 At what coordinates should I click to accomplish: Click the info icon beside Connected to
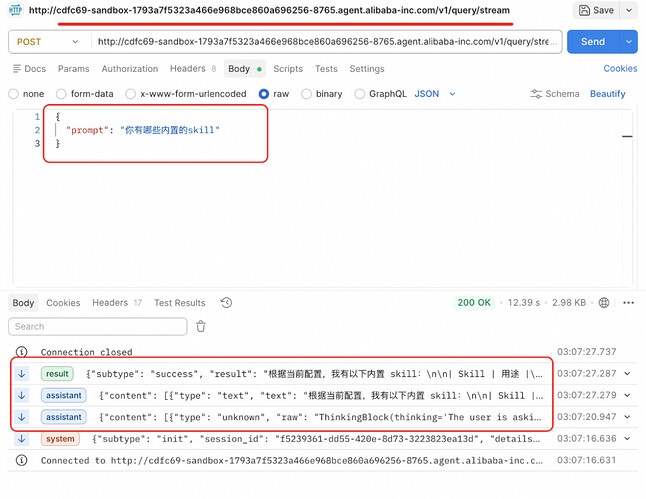click(x=21, y=460)
